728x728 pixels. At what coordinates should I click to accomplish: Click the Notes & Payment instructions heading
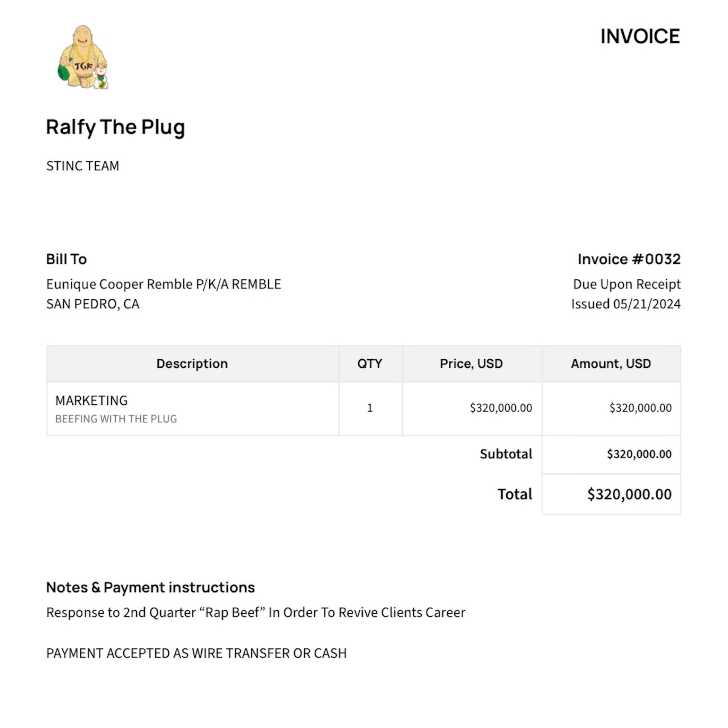150,587
